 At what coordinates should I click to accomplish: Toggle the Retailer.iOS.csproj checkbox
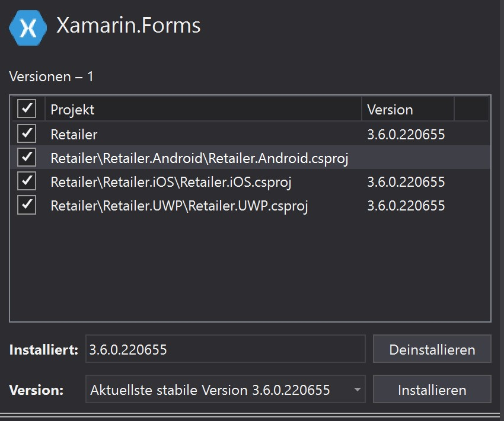tap(27, 181)
